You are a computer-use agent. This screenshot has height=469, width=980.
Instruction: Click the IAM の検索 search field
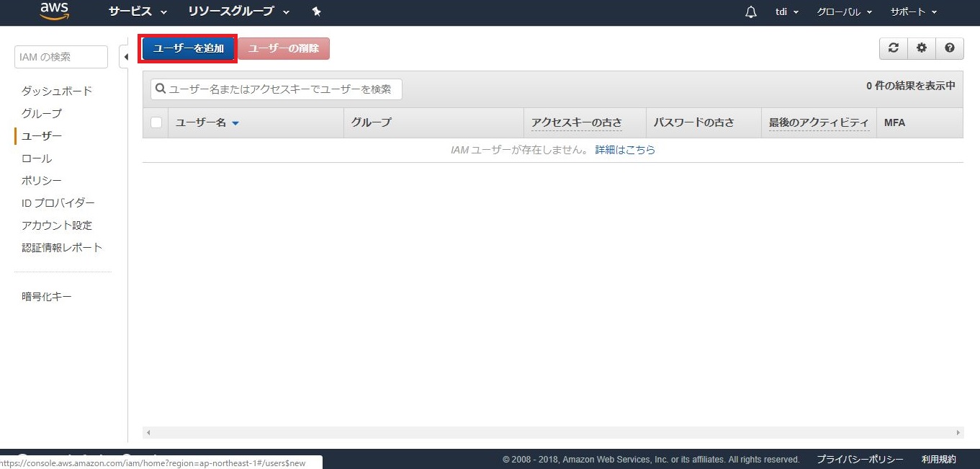point(60,57)
